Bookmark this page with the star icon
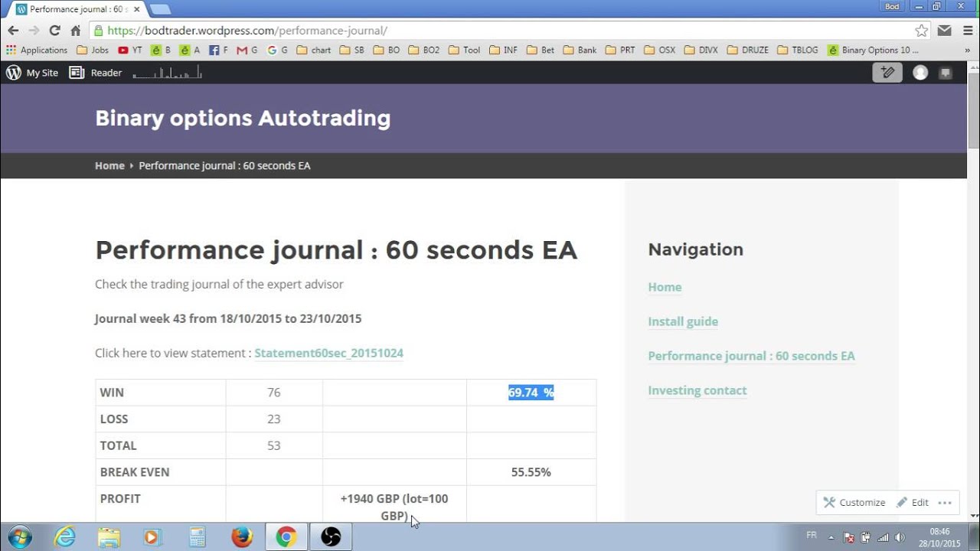 coord(922,31)
